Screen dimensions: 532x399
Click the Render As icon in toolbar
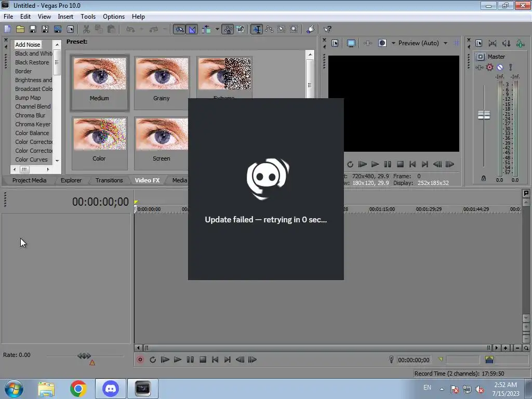click(x=58, y=29)
